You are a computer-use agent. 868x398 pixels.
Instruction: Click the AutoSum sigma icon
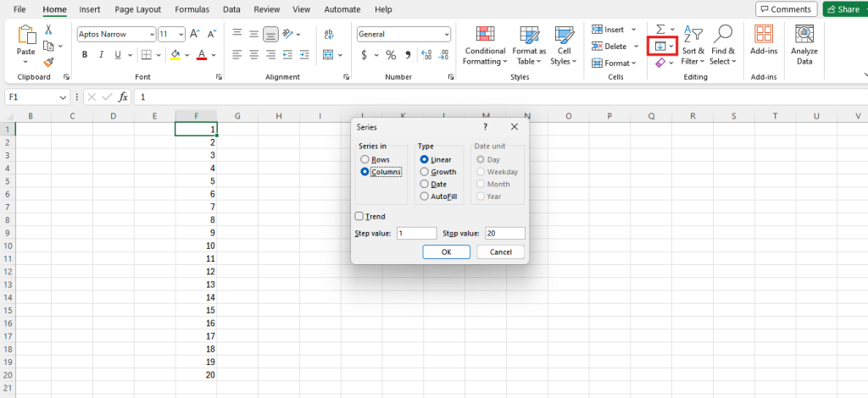[660, 29]
